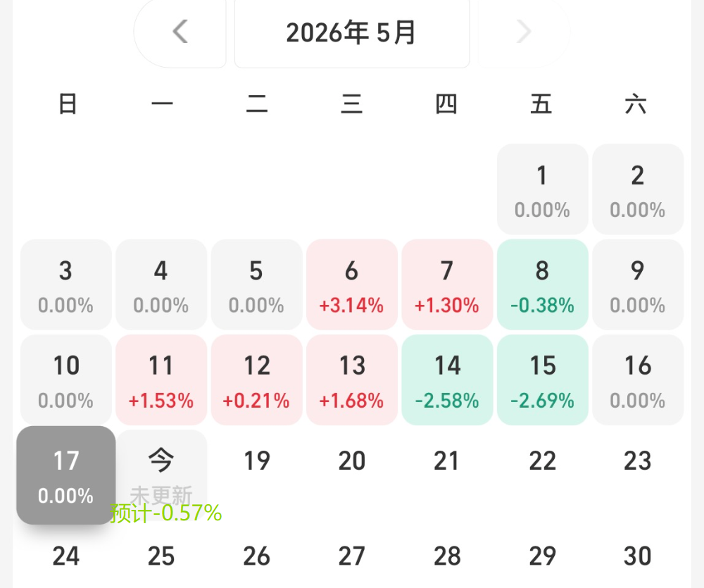
Task: View May 12 with +0.21% gain
Action: point(256,380)
